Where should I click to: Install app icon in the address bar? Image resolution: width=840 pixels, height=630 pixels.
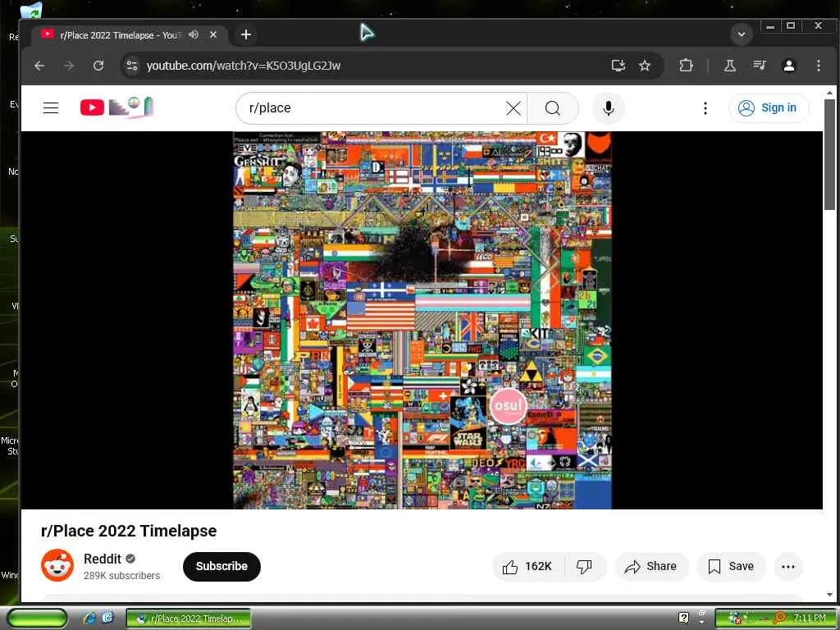coord(619,66)
